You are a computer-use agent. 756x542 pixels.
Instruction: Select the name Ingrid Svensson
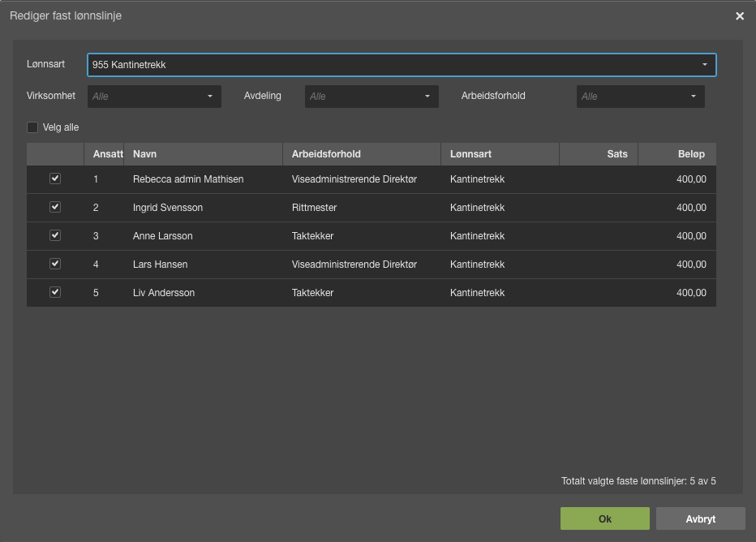[168, 208]
